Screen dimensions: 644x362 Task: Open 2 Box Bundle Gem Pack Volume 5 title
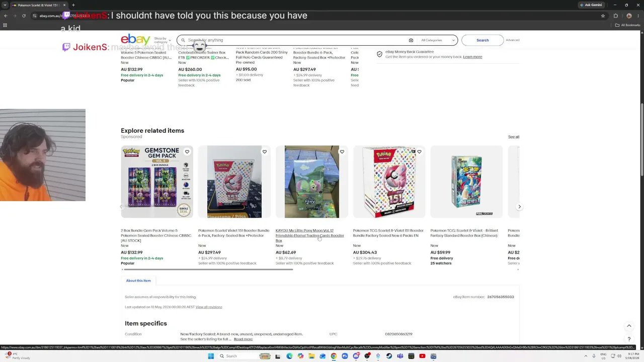tap(156, 235)
